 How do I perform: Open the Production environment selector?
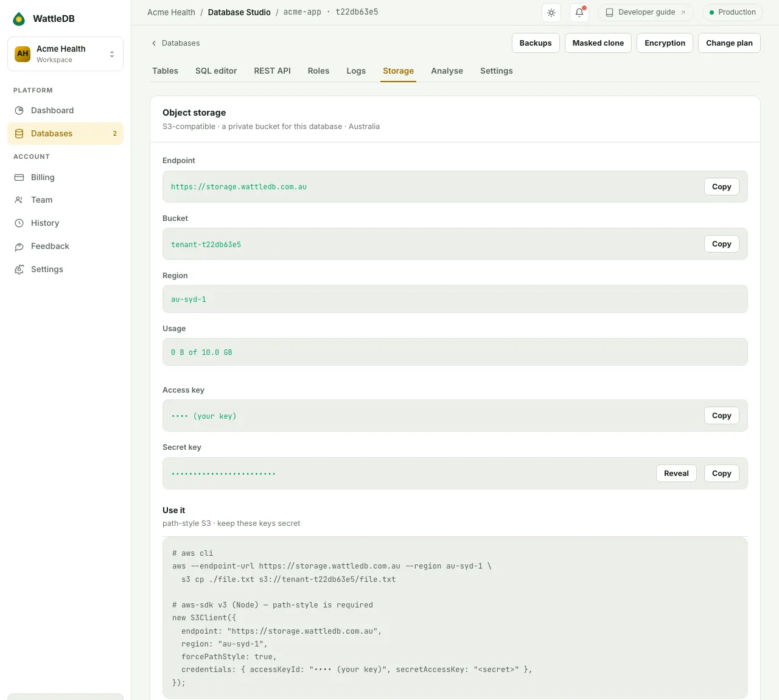[732, 12]
